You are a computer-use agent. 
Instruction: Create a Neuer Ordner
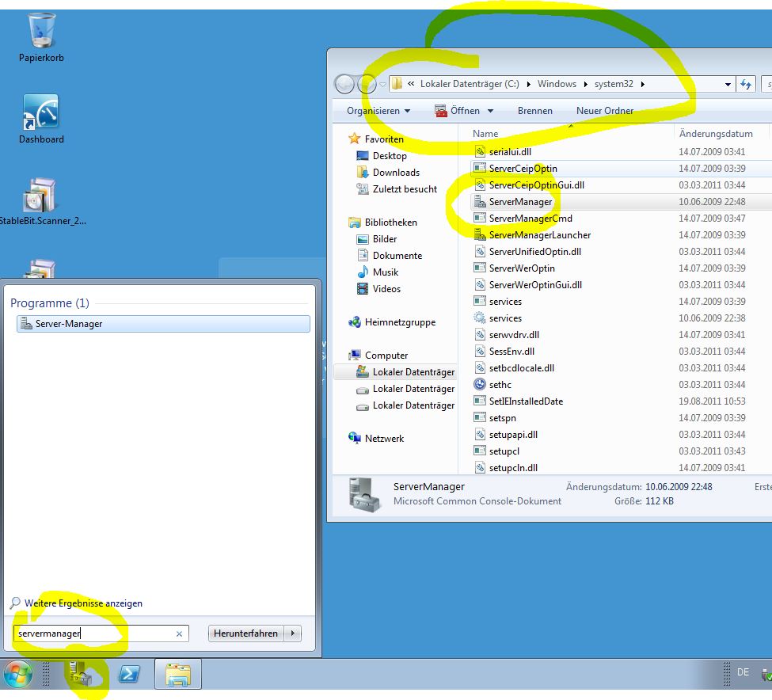pyautogui.click(x=605, y=111)
